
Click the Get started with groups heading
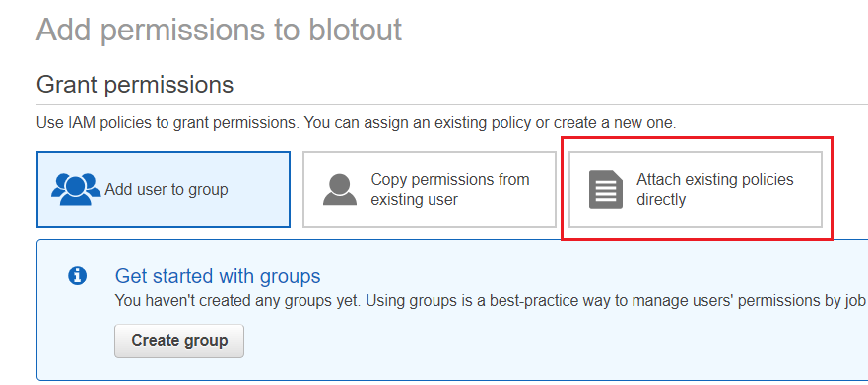(218, 276)
